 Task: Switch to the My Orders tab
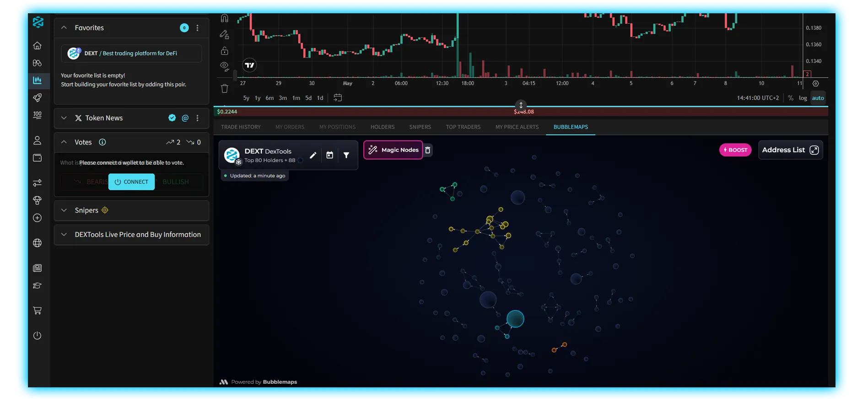[290, 127]
